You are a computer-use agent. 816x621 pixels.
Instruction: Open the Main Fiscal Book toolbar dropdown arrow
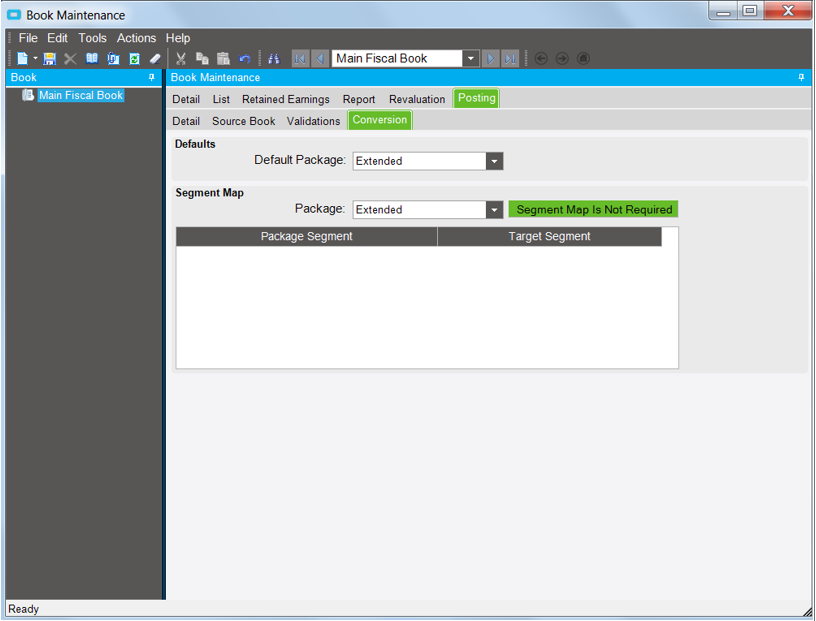470,58
